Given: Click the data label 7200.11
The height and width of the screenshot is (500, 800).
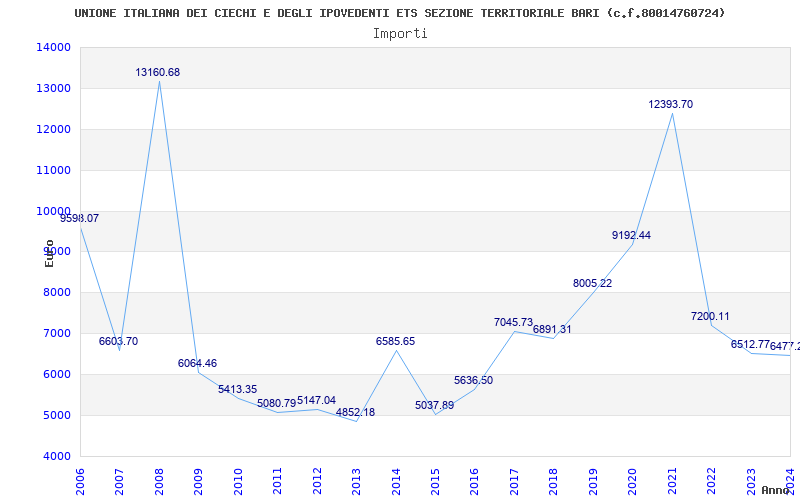Looking at the screenshot, I should click(710, 316).
